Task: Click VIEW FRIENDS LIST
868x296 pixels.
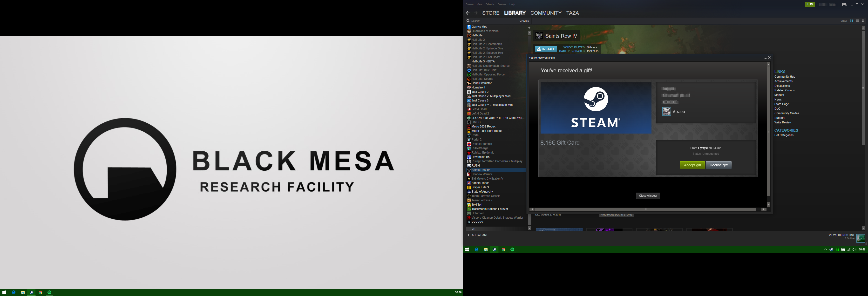Action: [841, 235]
